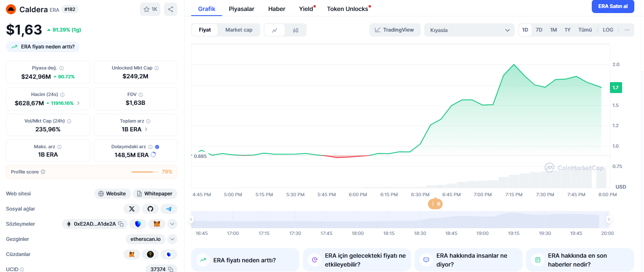
Task: Set the chart range to 1M
Action: pyautogui.click(x=553, y=30)
